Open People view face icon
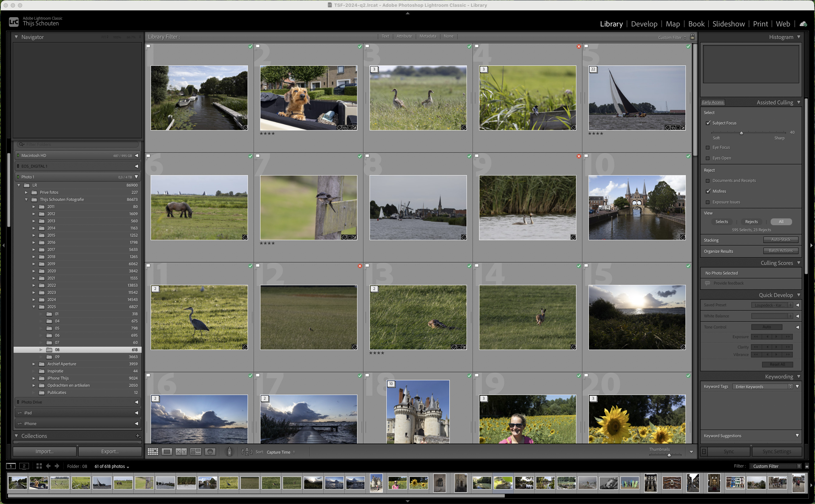Screen dimensions: 815x504 tap(210, 452)
